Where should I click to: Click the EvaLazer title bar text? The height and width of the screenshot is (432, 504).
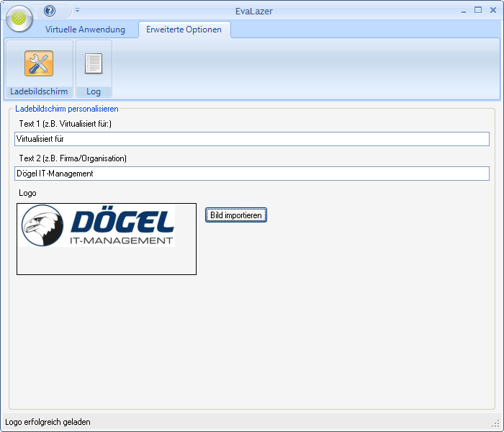[253, 11]
